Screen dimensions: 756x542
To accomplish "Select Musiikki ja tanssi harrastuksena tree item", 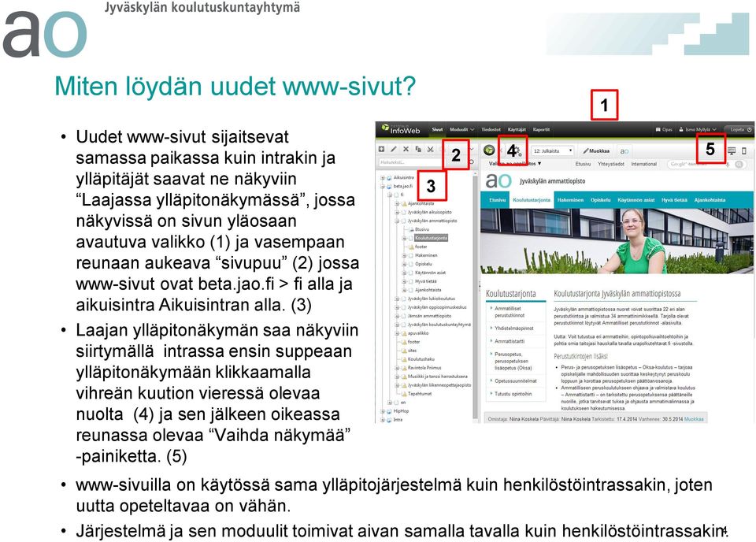I will click(437, 377).
